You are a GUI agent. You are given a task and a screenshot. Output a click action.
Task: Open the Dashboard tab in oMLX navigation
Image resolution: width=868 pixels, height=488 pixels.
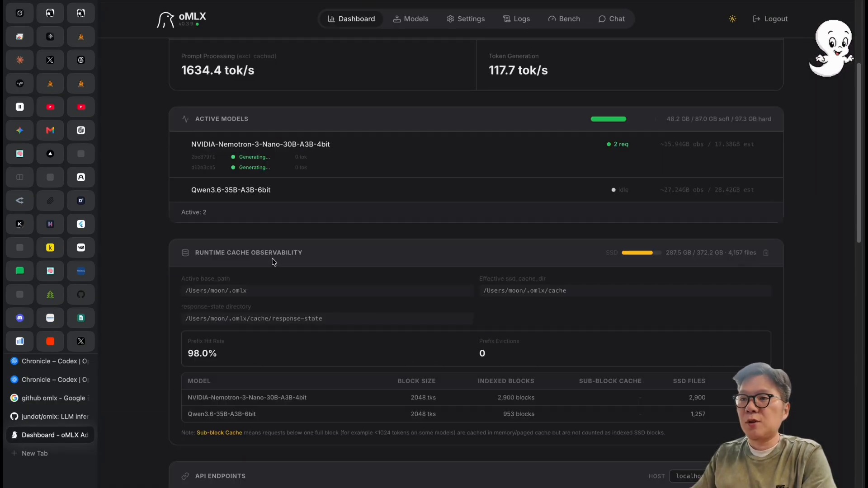coord(351,19)
